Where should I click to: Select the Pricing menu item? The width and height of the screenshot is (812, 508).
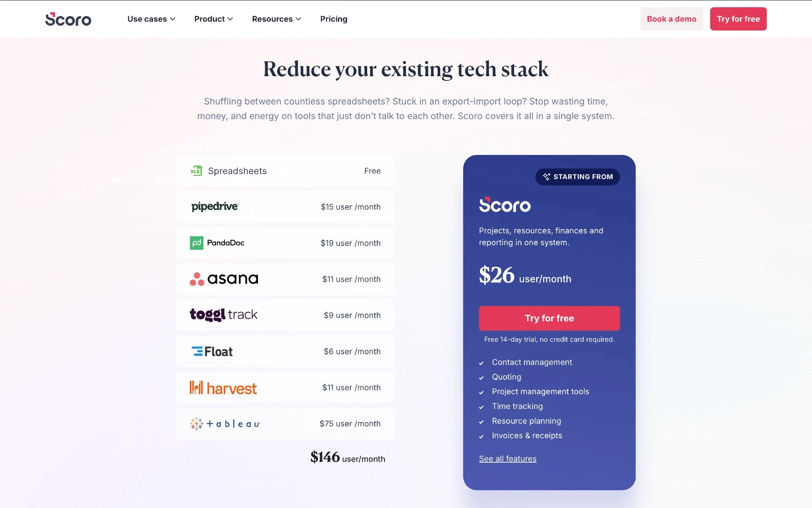334,19
